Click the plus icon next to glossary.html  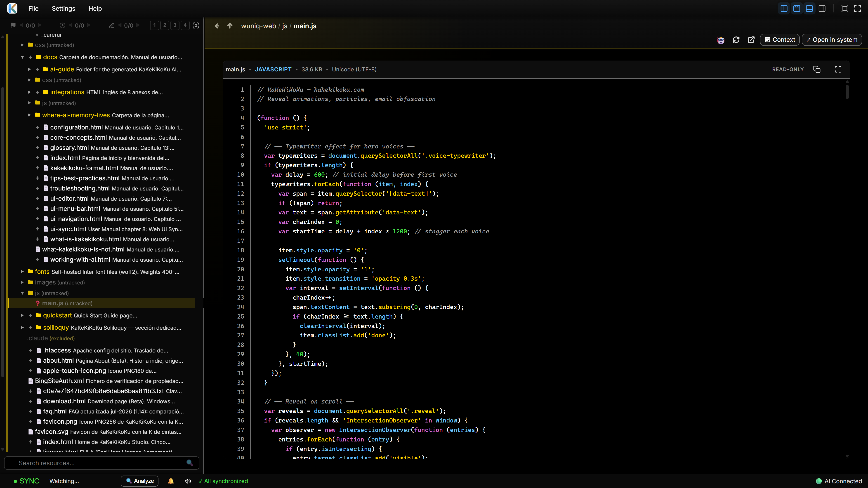(37, 148)
